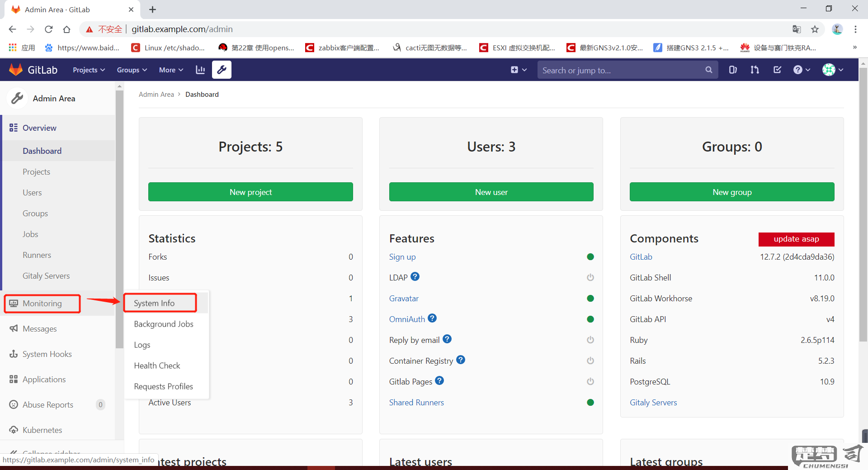This screenshot has width=868, height=470.
Task: Click the browser reload button
Action: click(x=49, y=29)
